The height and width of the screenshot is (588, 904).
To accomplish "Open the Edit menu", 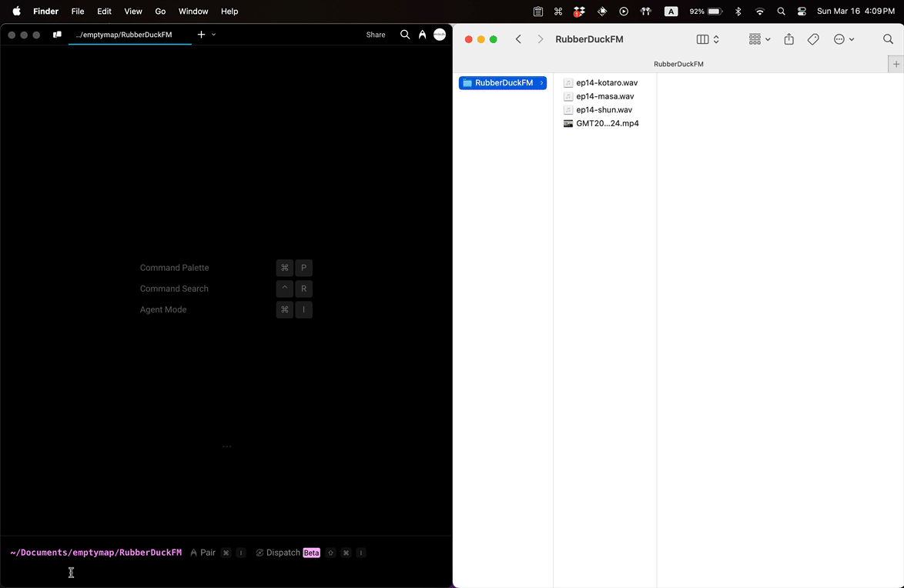I will 105,11.
